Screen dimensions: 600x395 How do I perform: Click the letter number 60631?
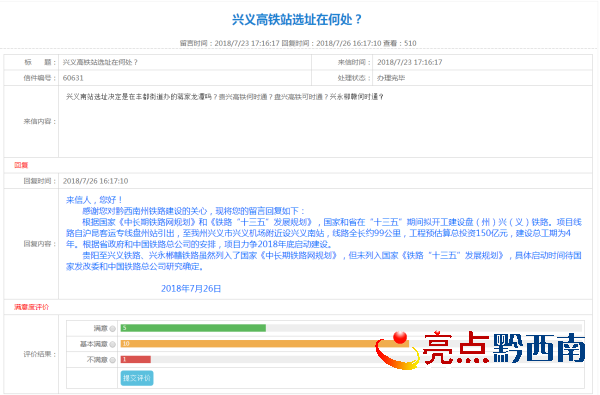(x=73, y=78)
